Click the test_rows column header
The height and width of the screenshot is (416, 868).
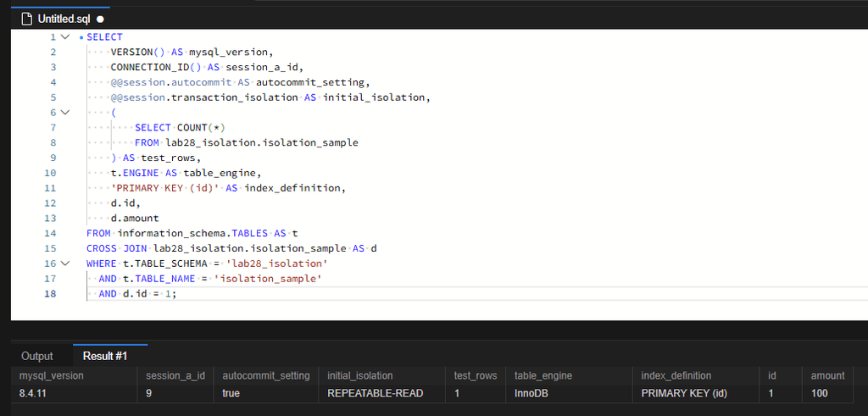click(476, 375)
